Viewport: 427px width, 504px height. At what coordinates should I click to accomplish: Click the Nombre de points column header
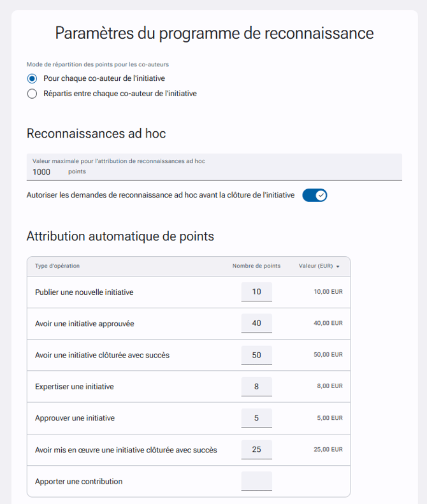click(256, 266)
